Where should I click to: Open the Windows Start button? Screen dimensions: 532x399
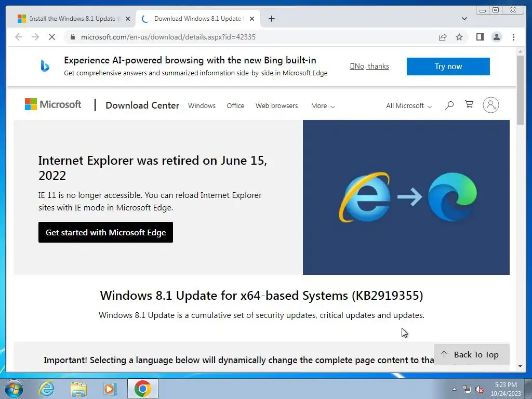click(x=14, y=389)
